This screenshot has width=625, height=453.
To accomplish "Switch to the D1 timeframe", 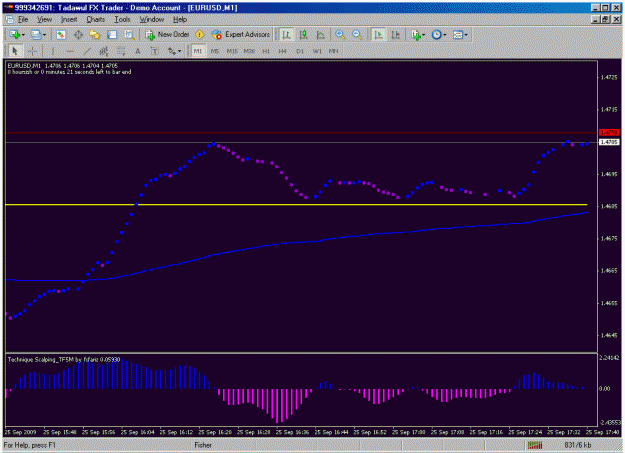I will tap(300, 51).
